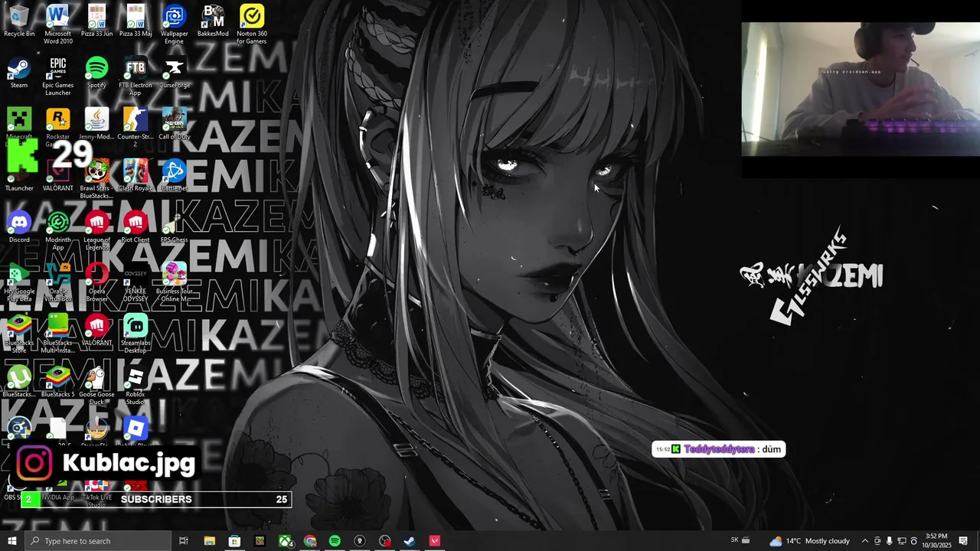Switch to Minecraft on the taskbar

coord(260,541)
